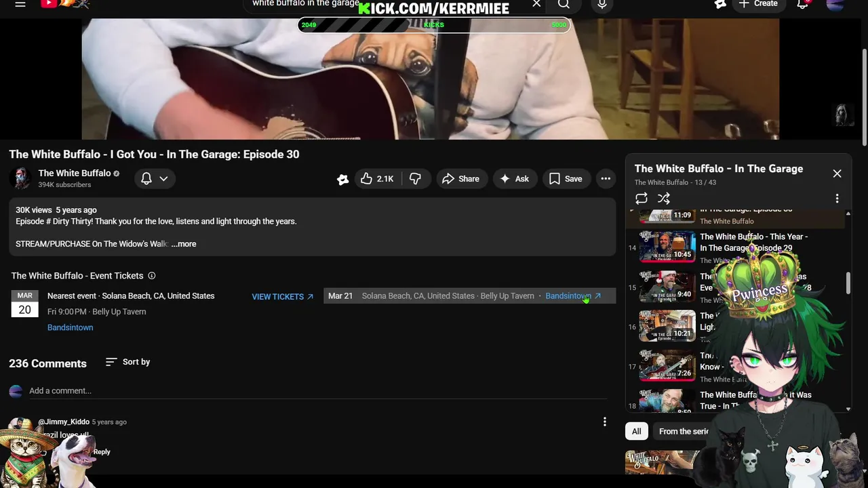Image resolution: width=868 pixels, height=488 pixels.
Task: Like the video with thumbs up
Action: coord(378,179)
